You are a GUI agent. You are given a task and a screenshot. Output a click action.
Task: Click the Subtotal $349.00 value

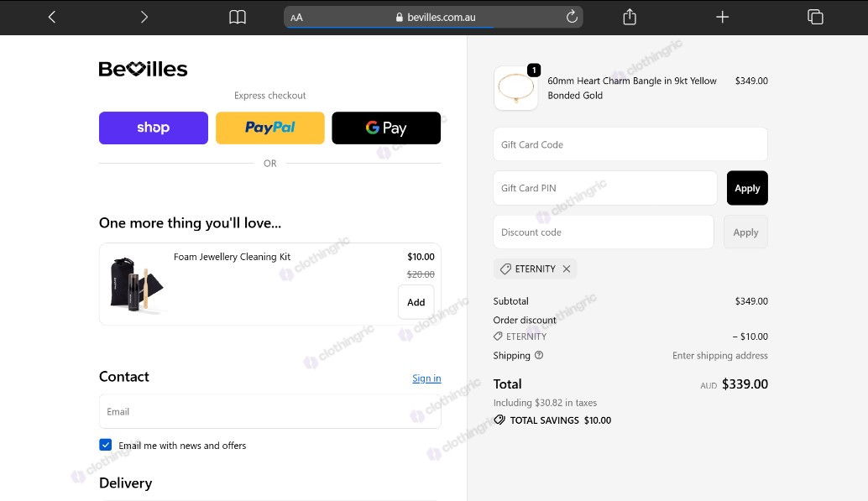[751, 301]
